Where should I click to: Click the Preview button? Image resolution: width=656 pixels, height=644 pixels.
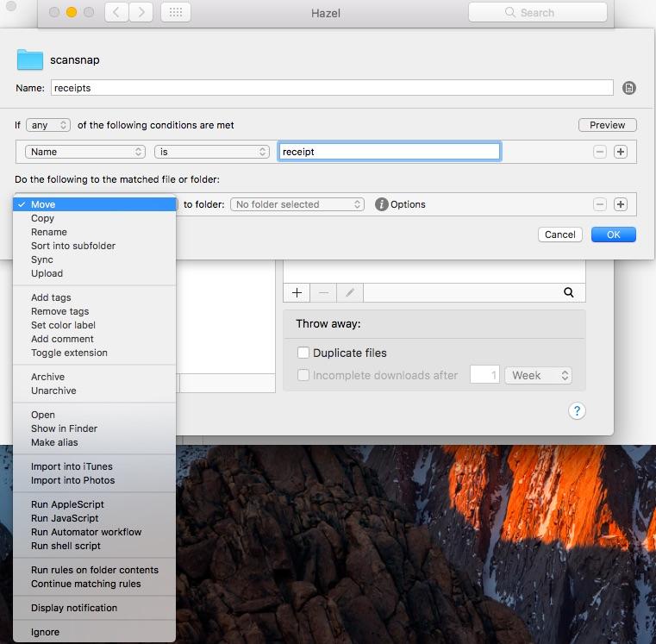click(x=607, y=125)
